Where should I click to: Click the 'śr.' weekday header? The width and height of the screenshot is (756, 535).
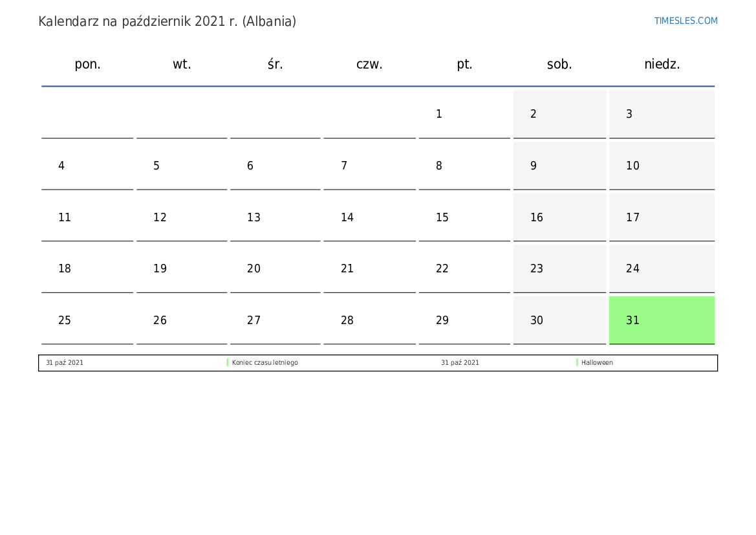[x=275, y=65]
